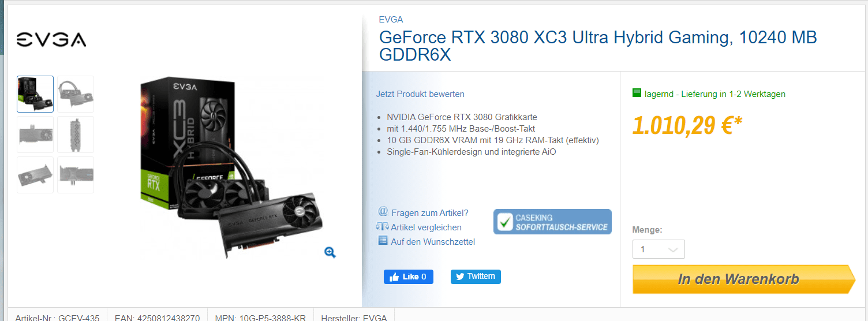The height and width of the screenshot is (321, 868).
Task: Click the main EVGA XC3 Hybrid product image
Action: coord(231,167)
